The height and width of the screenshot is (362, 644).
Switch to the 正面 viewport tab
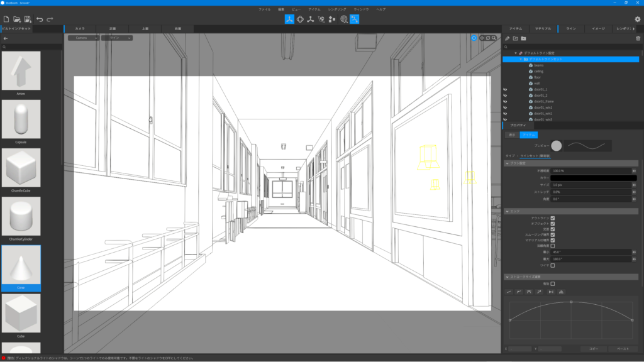(x=113, y=29)
